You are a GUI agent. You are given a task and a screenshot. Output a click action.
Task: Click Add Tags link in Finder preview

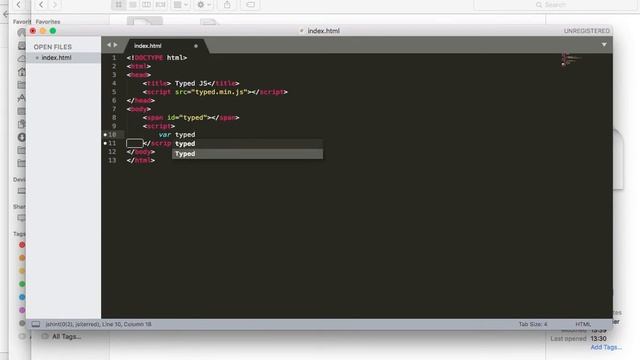(606, 347)
